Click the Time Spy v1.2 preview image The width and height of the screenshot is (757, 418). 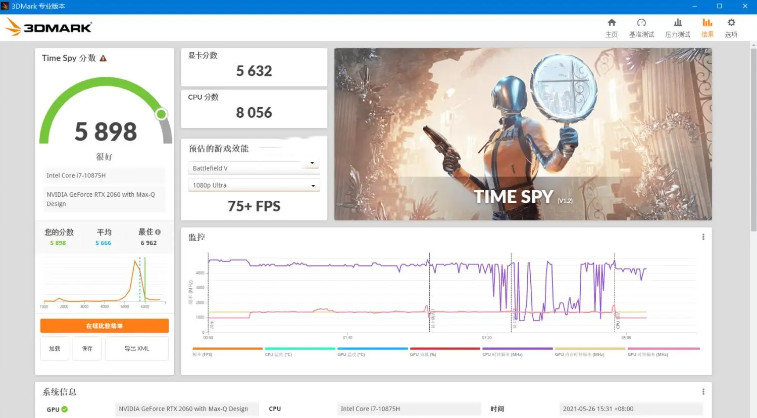pyautogui.click(x=523, y=134)
